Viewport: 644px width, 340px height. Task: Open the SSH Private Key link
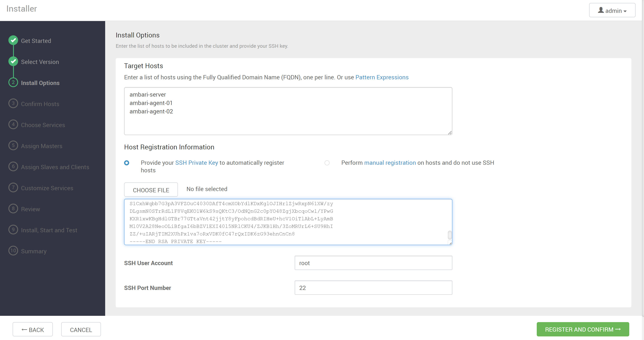[x=196, y=163]
